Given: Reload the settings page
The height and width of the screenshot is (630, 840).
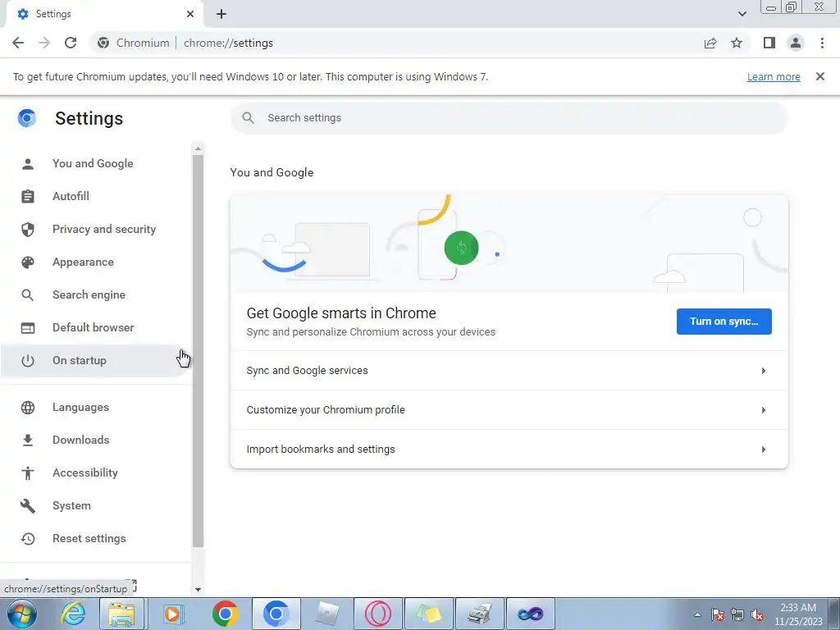Looking at the screenshot, I should [71, 43].
